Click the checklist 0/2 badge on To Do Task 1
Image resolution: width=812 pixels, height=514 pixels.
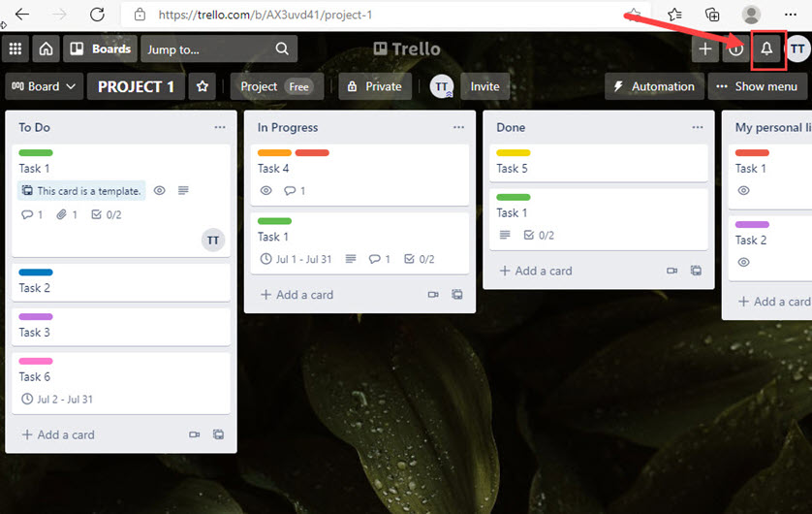tap(107, 214)
